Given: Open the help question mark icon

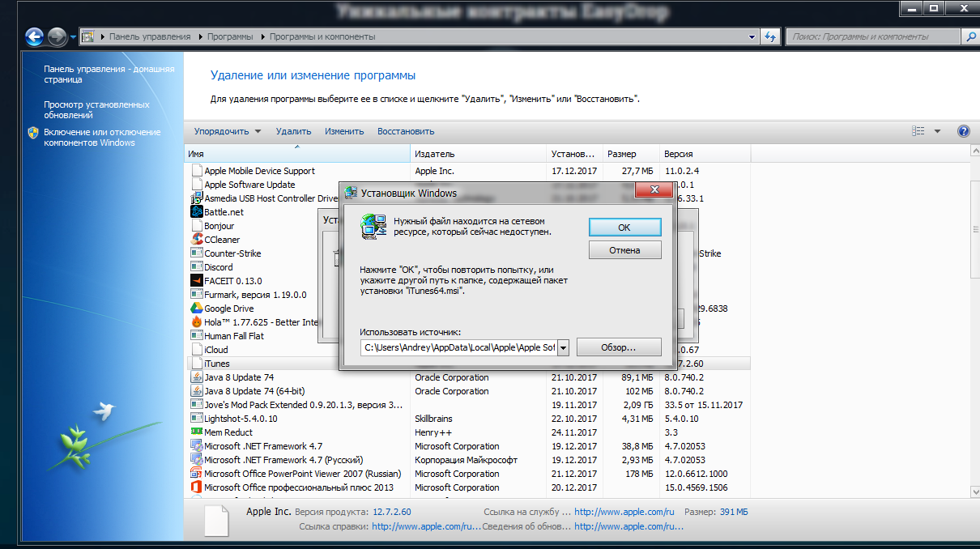Looking at the screenshot, I should pyautogui.click(x=963, y=131).
